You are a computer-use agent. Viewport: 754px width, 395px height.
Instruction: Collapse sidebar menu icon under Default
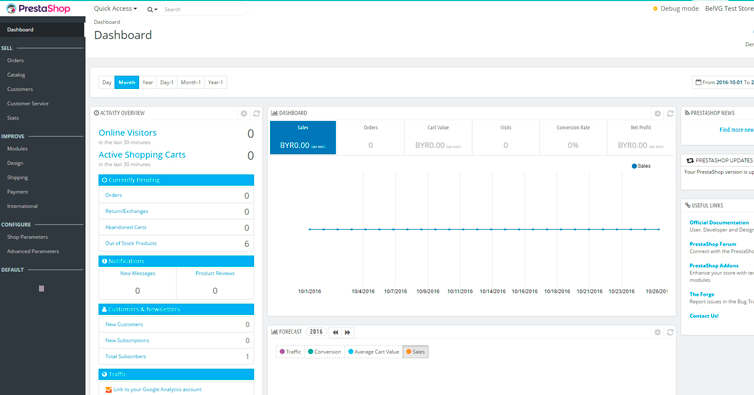click(41, 289)
